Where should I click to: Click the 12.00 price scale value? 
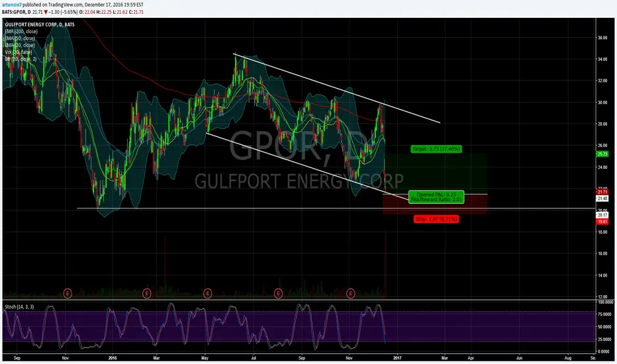pyautogui.click(x=602, y=296)
